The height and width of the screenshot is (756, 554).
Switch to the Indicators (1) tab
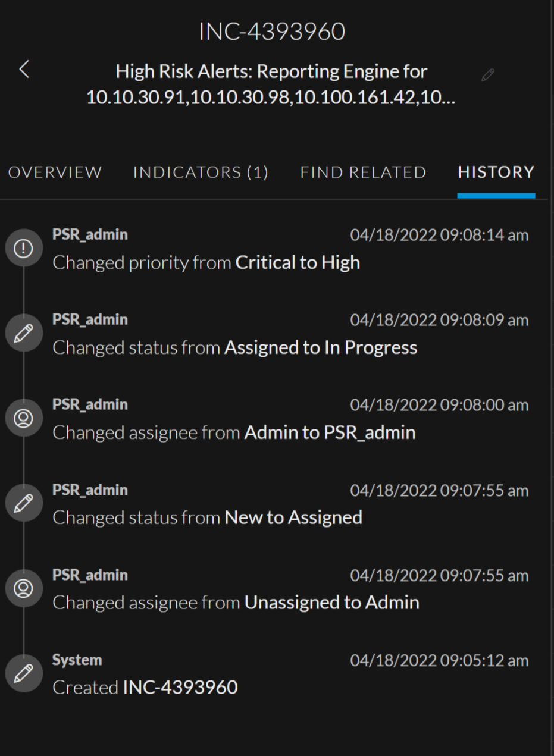[x=201, y=172]
